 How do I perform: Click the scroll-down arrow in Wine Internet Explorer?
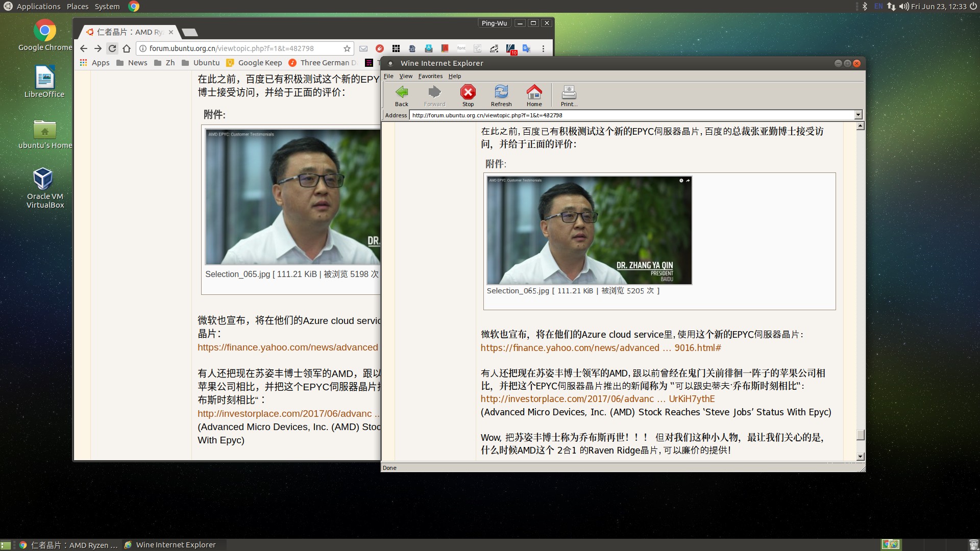coord(860,457)
